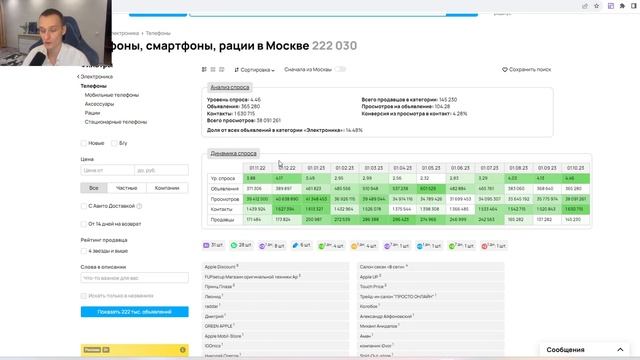Viewport: 640px width, 360px height.
Task: Select the Продавцы row label
Action: coord(222,220)
